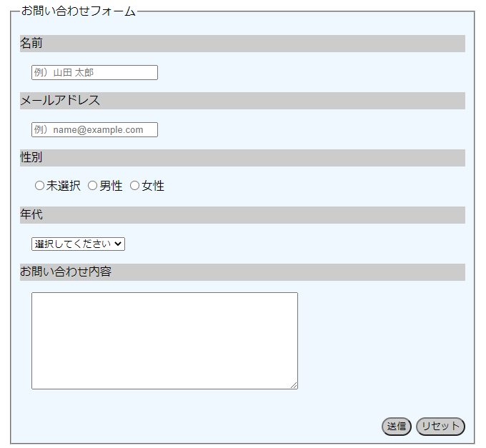Pick the 女性 radio button
486x448 pixels.
(134, 186)
